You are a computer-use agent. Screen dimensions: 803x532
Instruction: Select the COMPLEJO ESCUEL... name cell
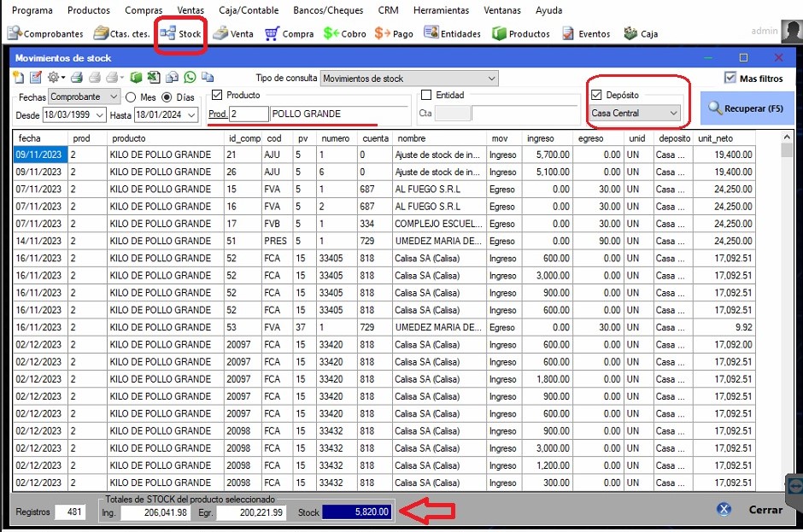(x=439, y=224)
